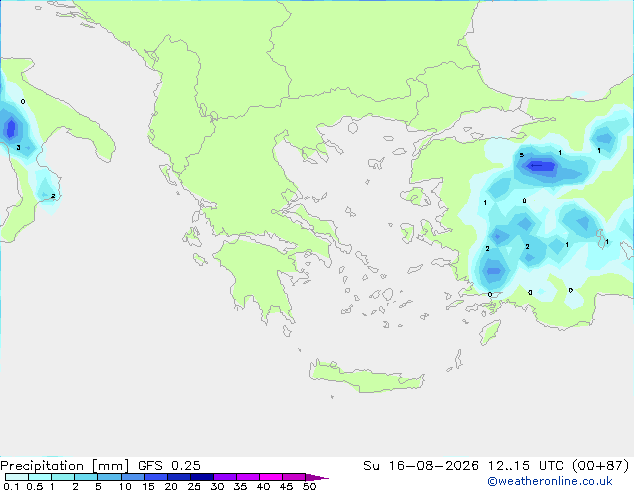Click the 0.5–1 mm legend swatch
Image resolution: width=634 pixels, height=490 pixels.
click(40, 477)
